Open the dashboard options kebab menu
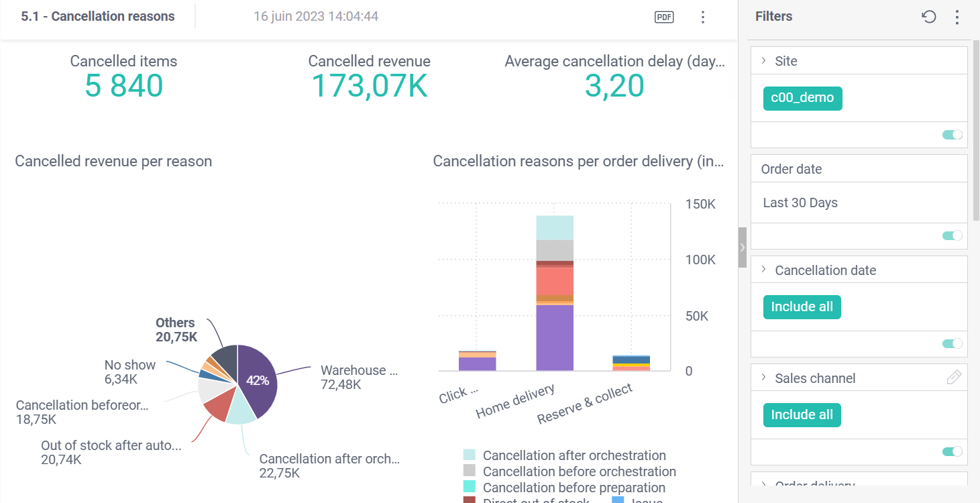The height and width of the screenshot is (503, 980). pos(702,17)
